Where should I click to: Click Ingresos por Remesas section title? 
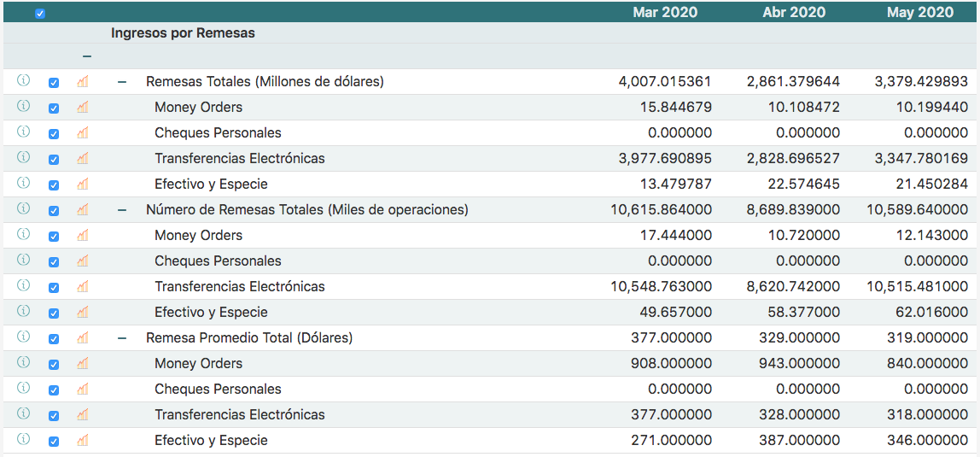tap(183, 33)
